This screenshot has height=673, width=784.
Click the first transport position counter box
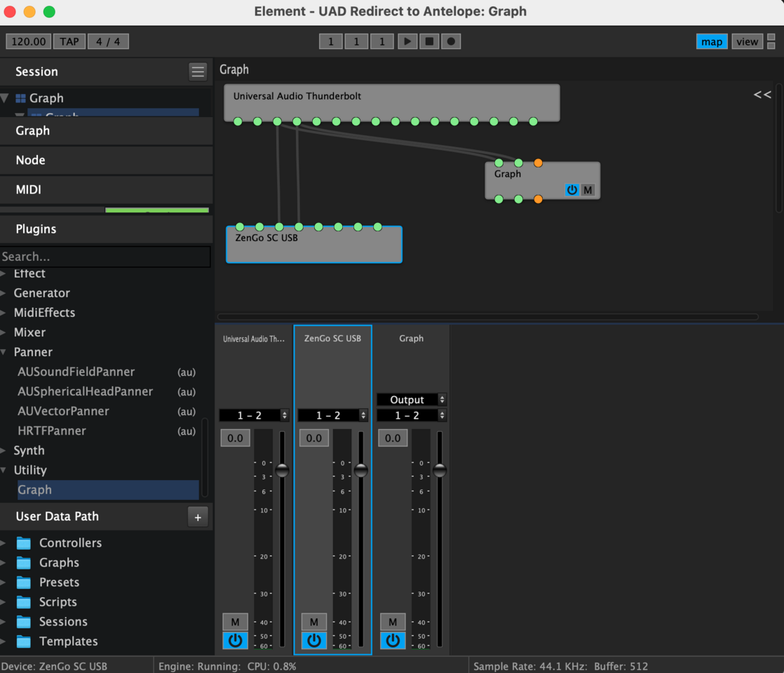tap(330, 41)
